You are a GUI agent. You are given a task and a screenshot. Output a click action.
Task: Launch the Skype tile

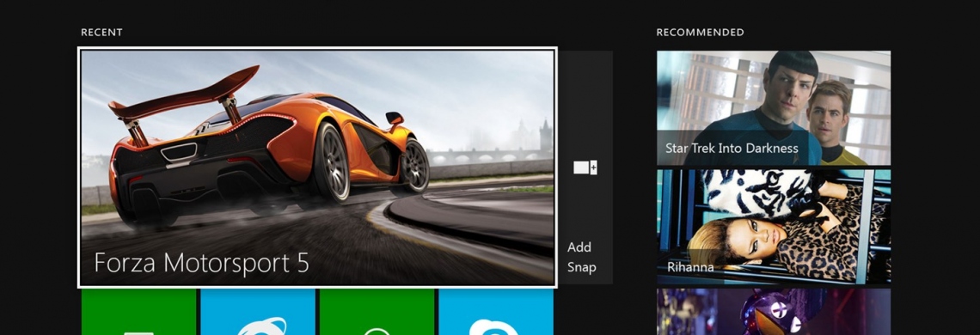496,312
